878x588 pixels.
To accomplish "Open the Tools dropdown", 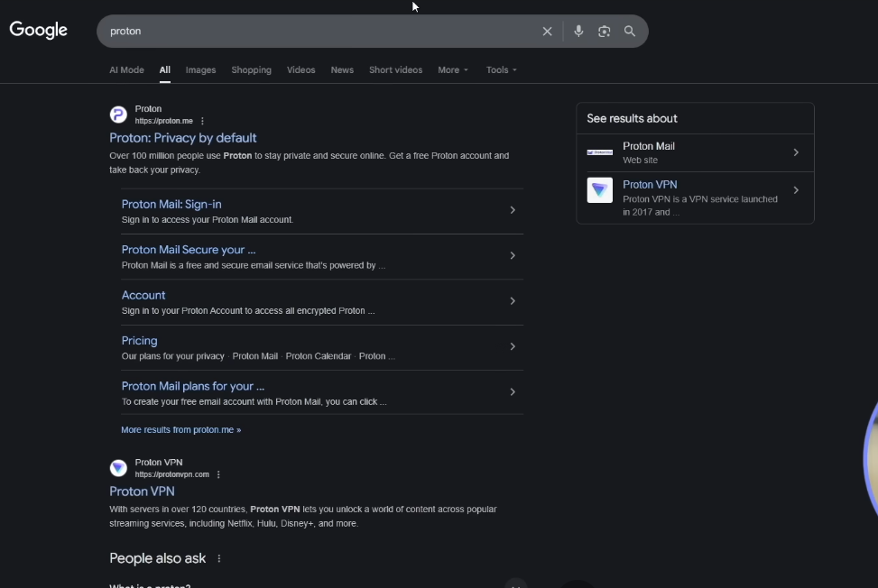I will (501, 69).
